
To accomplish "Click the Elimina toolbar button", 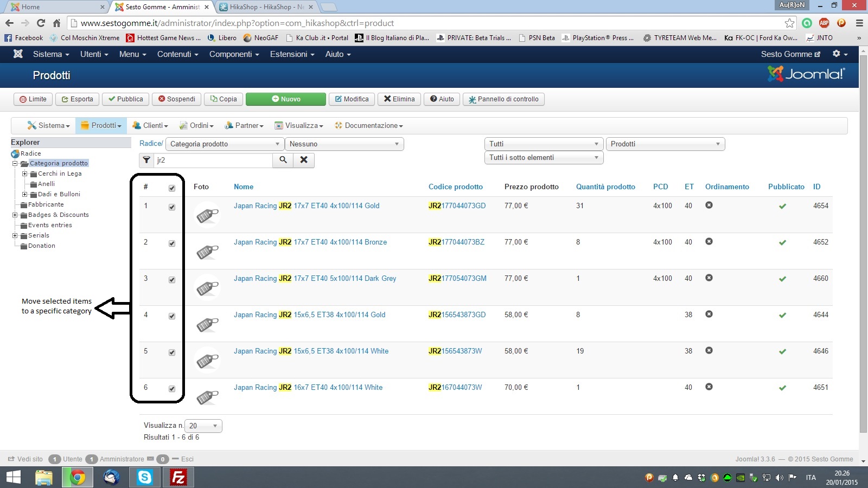I will click(399, 99).
